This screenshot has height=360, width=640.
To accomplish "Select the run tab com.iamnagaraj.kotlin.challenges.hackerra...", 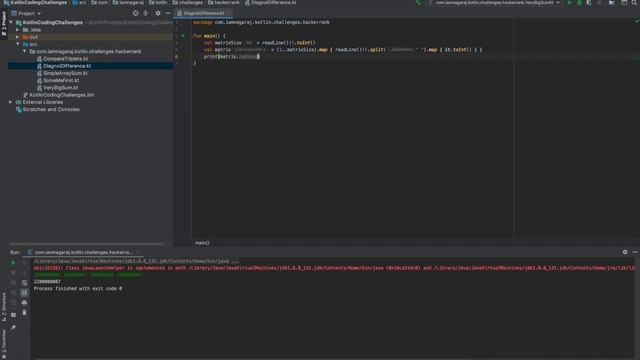I will click(x=83, y=252).
